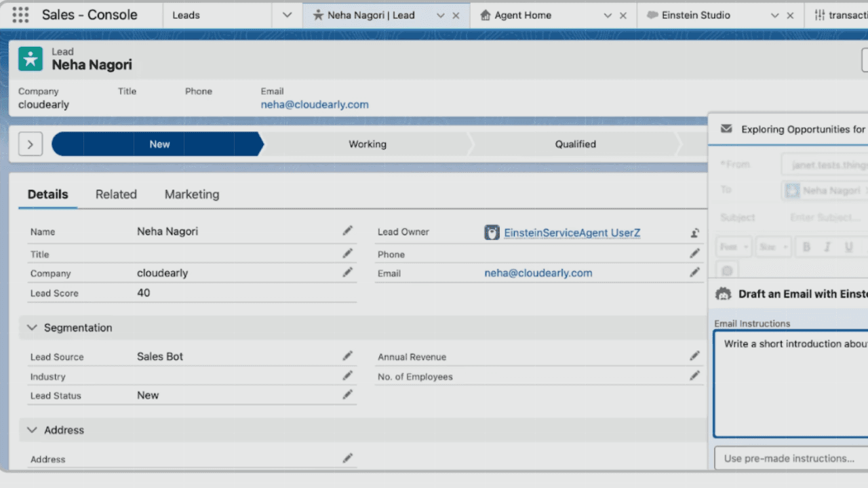Open the Leads navigation dropdown arrow

288,15
